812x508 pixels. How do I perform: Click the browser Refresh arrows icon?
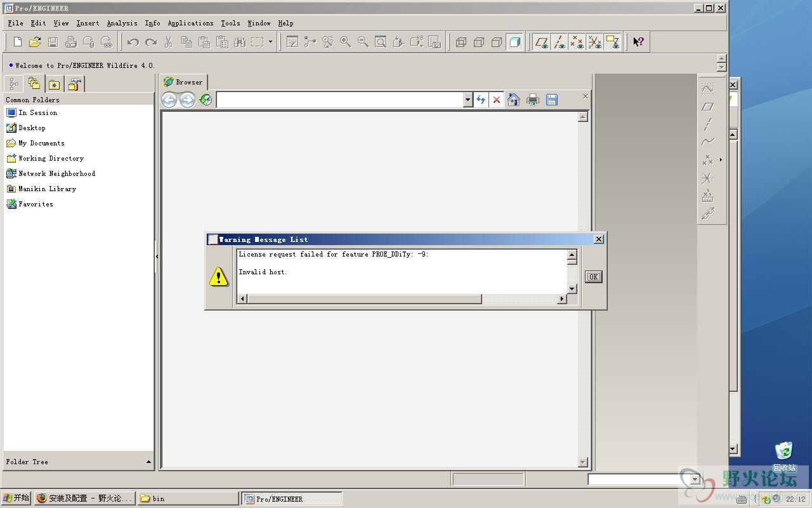pos(481,100)
